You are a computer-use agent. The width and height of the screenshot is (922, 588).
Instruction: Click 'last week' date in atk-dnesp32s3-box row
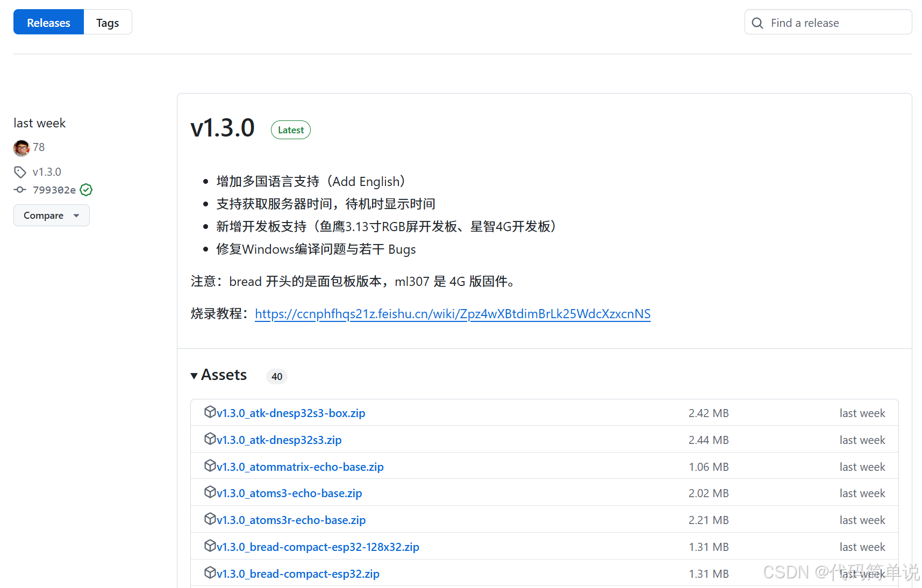(862, 413)
